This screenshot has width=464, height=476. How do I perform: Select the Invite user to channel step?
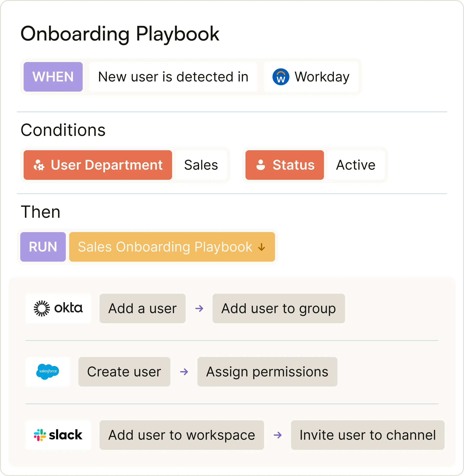tap(368, 435)
